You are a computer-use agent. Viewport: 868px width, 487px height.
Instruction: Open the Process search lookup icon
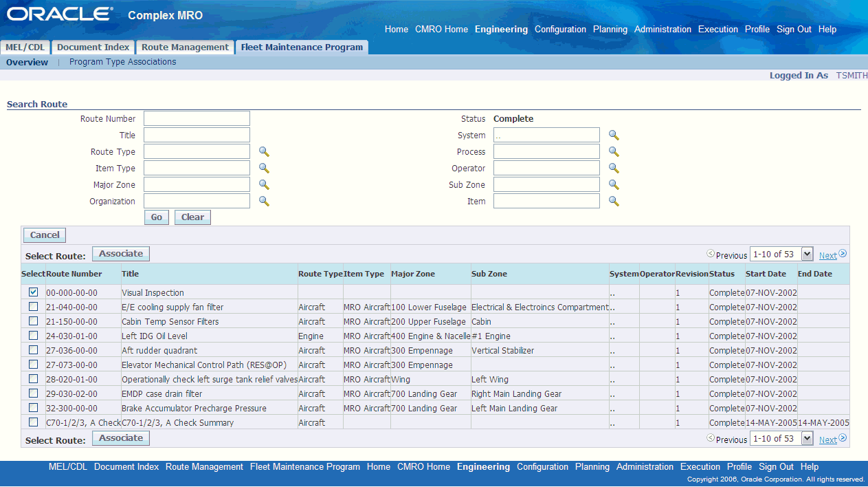614,152
